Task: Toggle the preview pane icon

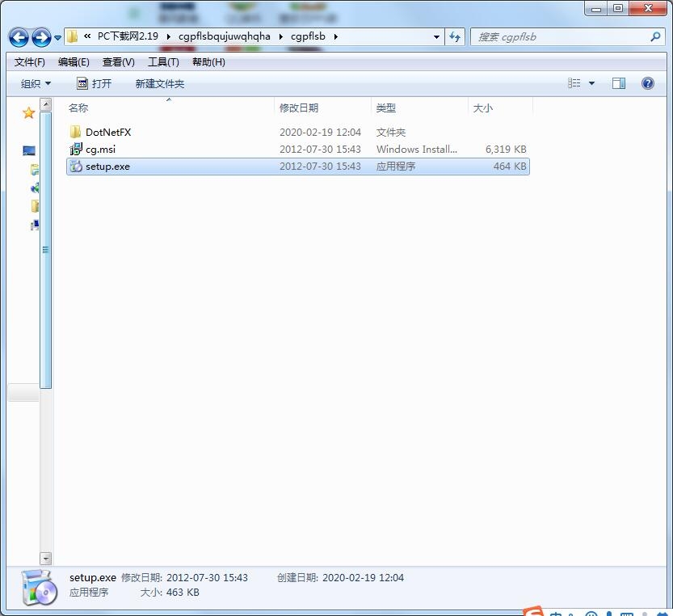Action: 619,83
